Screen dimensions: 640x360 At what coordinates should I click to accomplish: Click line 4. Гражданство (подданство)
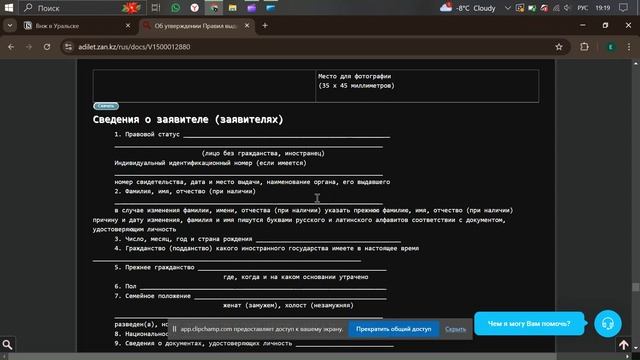[x=267, y=248]
